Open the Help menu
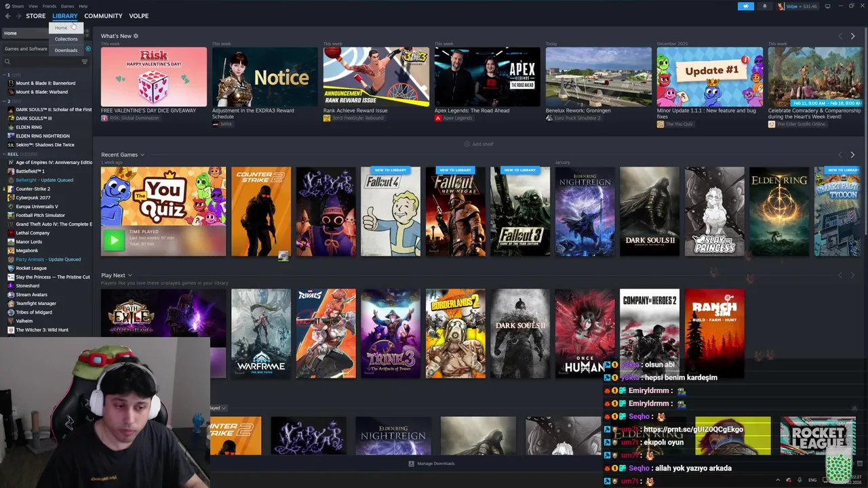868x488 pixels. [x=83, y=6]
